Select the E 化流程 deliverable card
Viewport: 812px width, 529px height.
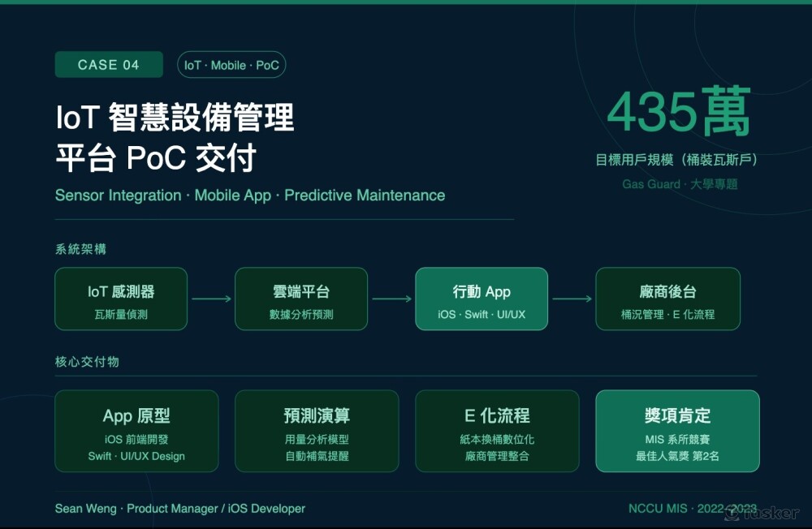click(x=497, y=432)
